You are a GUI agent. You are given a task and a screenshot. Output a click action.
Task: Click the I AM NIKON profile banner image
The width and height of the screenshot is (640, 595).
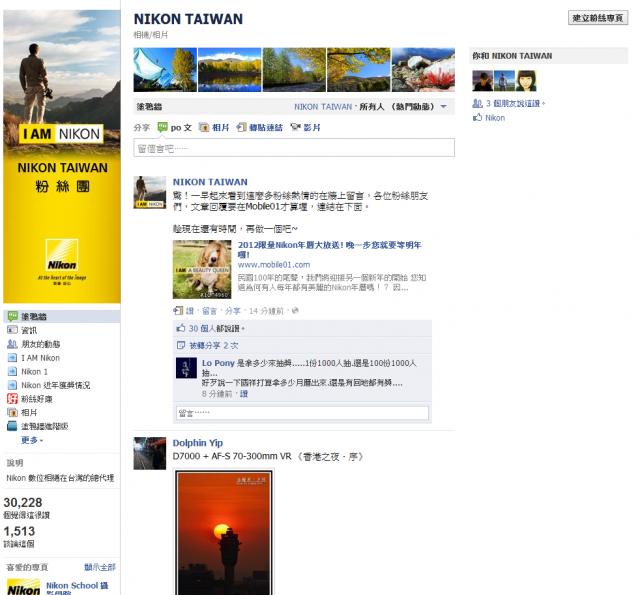pos(62,157)
